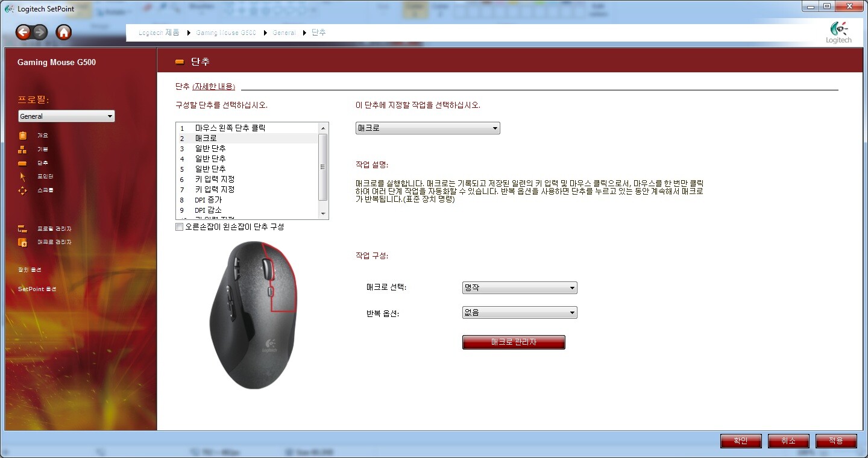Open the 반복 옵션 dropdown showing 없음
868x458 pixels.
click(x=520, y=313)
